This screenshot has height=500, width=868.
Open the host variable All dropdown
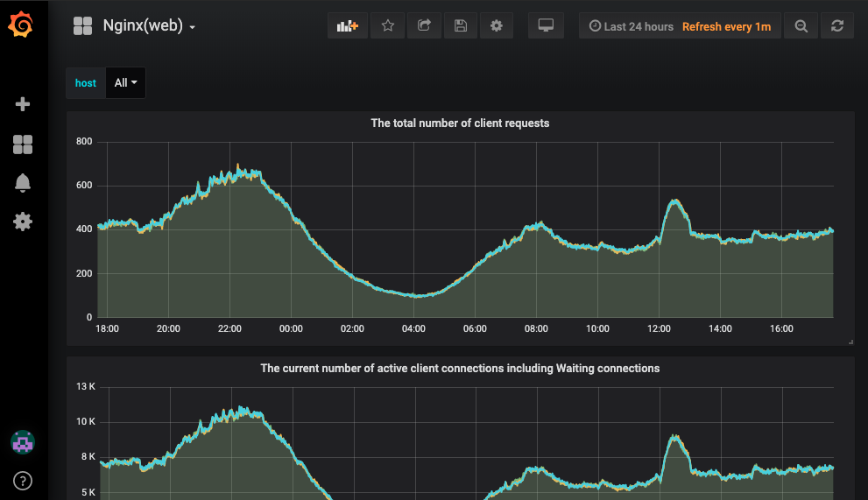click(125, 83)
